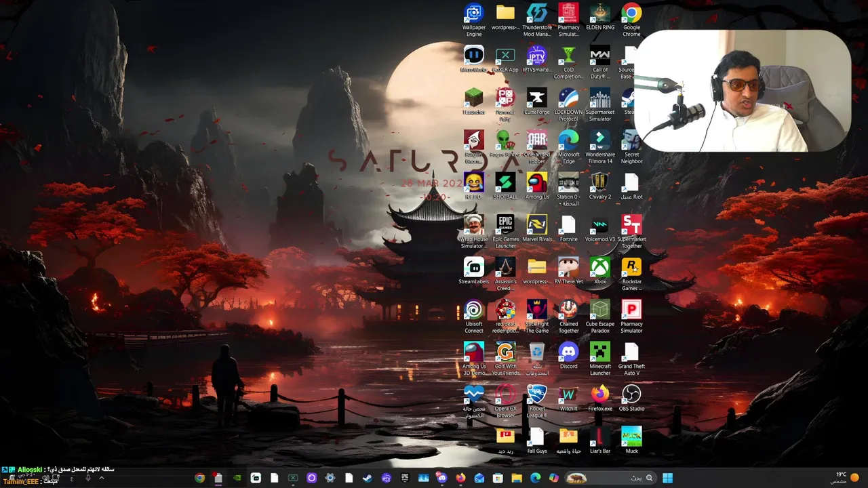Launch Minecraft Launcher desktop icon

pyautogui.click(x=599, y=359)
